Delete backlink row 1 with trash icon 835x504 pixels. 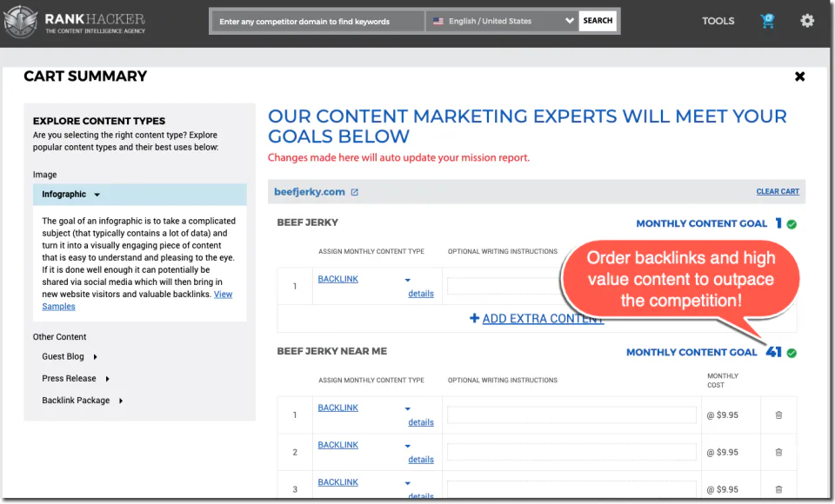coord(778,415)
